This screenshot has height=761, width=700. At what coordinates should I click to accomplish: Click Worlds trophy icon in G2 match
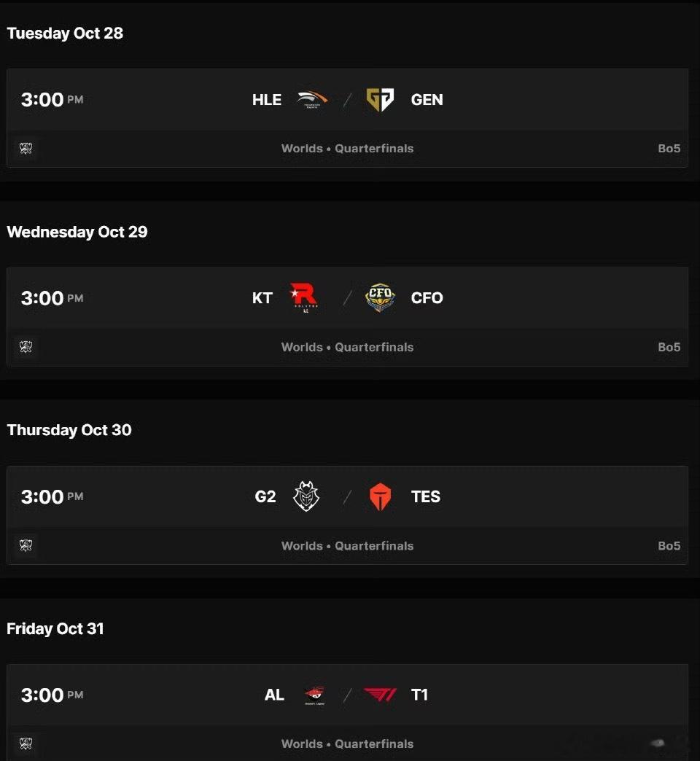(26, 545)
